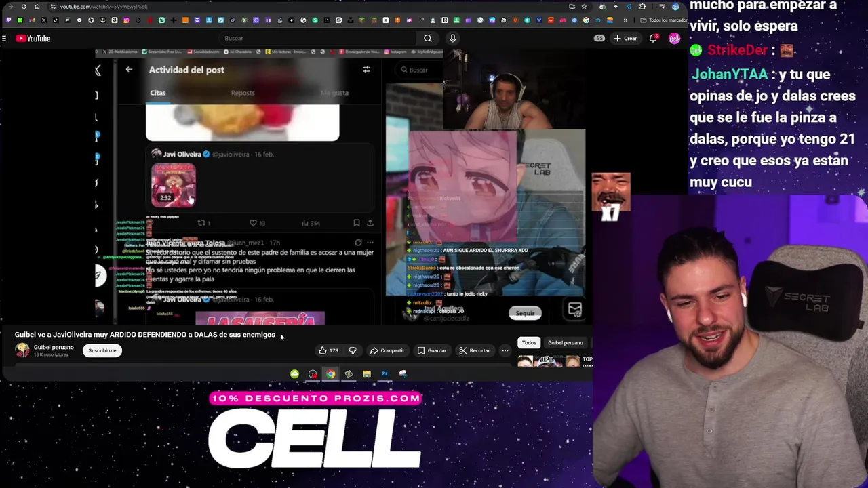The height and width of the screenshot is (488, 868).
Task: Open the Guibel peruano channel avatar
Action: tap(22, 350)
